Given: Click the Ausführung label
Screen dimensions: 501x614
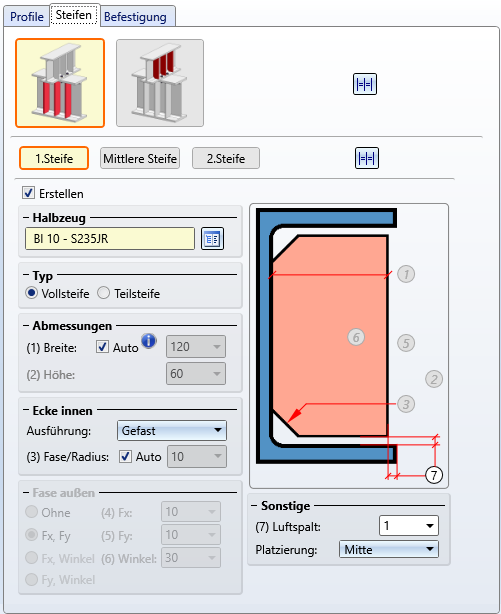Looking at the screenshot, I should pyautogui.click(x=59, y=431).
